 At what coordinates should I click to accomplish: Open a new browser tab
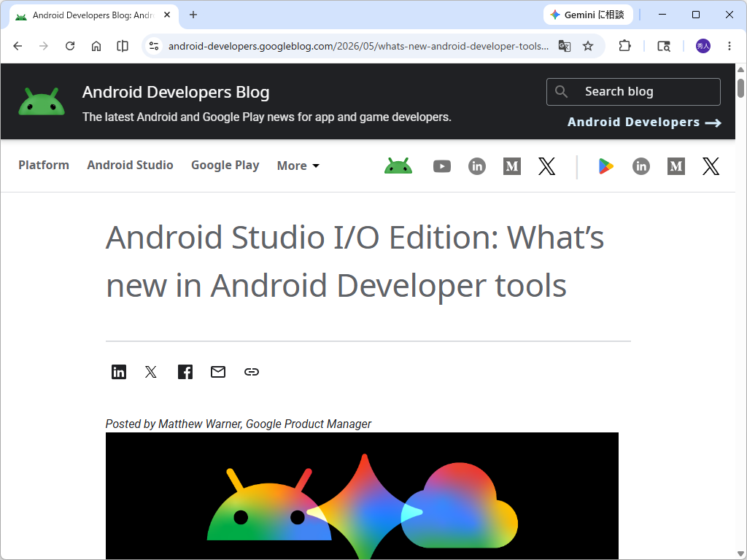coord(193,15)
